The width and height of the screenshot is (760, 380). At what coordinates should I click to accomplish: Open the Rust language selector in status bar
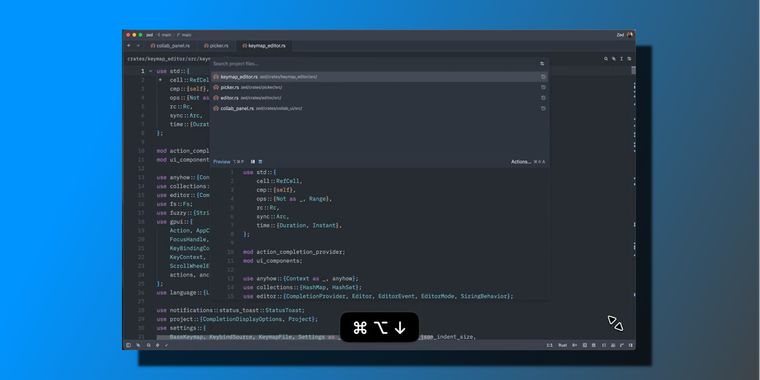(x=562, y=345)
